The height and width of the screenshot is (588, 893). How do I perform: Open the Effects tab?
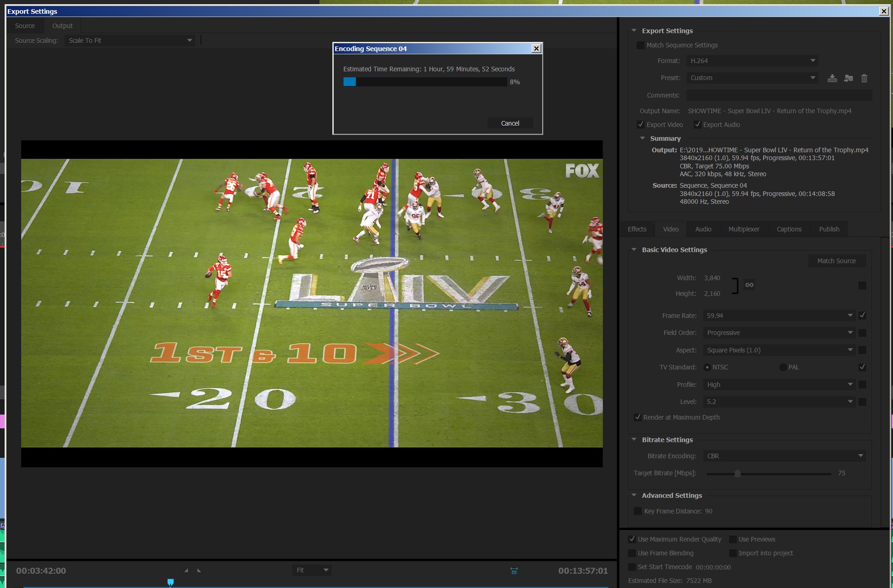(637, 229)
